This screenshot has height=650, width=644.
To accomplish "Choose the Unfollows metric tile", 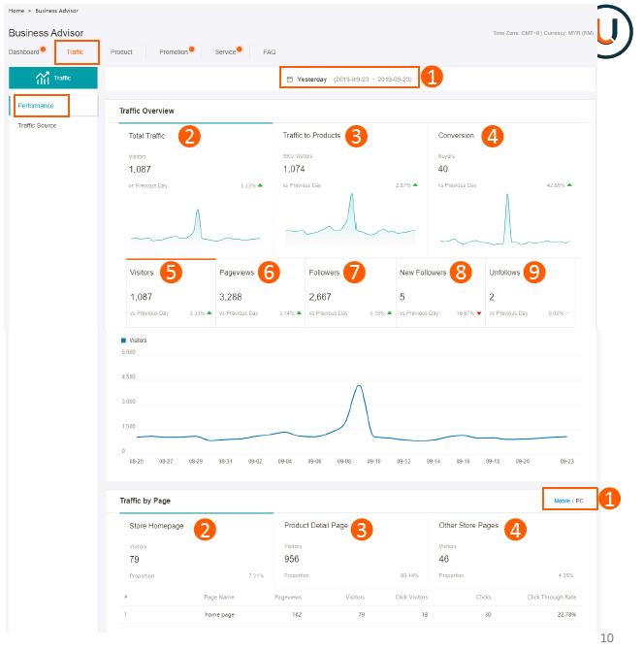I will tap(530, 293).
